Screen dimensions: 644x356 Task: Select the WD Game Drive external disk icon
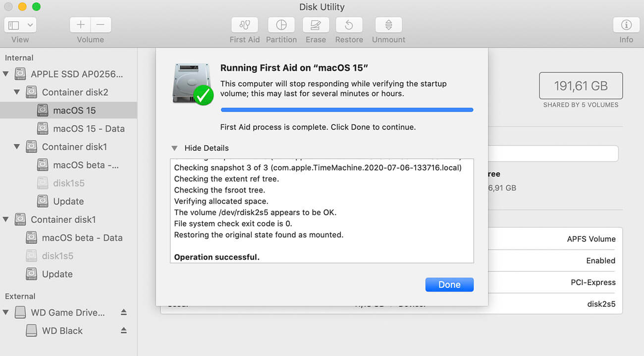(x=20, y=312)
